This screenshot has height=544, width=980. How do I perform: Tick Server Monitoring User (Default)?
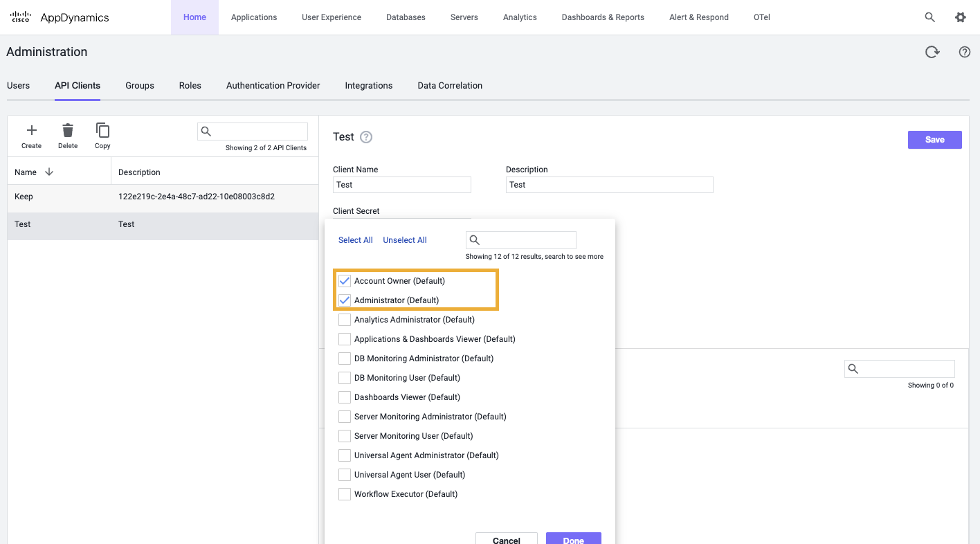point(345,436)
